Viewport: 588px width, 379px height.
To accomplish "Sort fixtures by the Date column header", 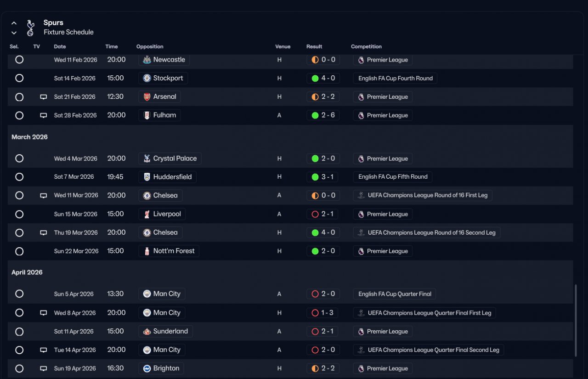I will (x=60, y=46).
